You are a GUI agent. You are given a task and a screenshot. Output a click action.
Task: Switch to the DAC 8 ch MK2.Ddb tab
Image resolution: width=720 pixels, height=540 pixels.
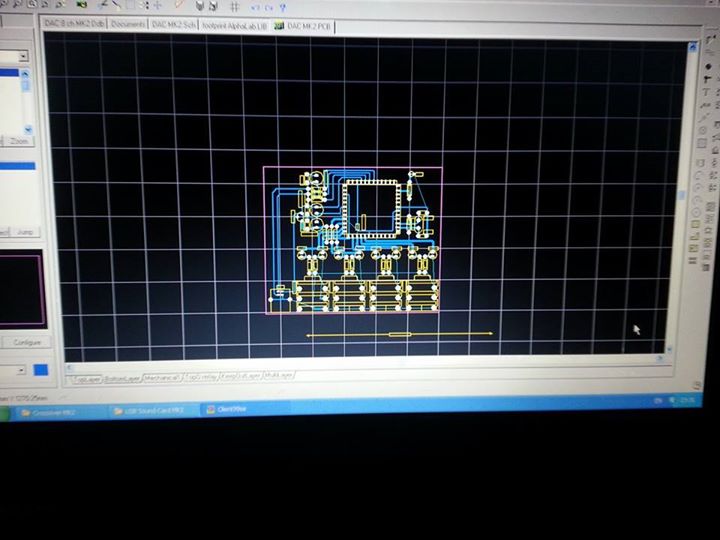click(x=74, y=22)
